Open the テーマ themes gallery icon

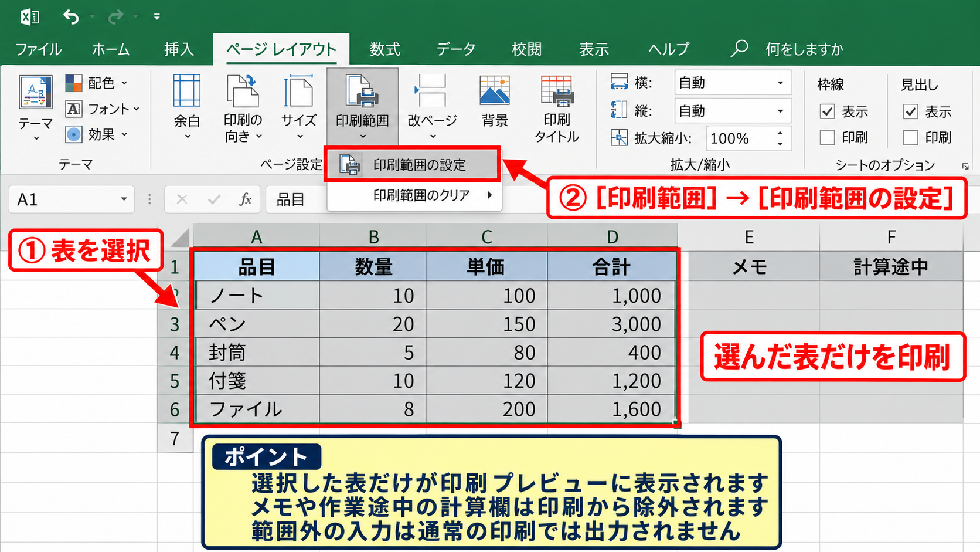[36, 93]
